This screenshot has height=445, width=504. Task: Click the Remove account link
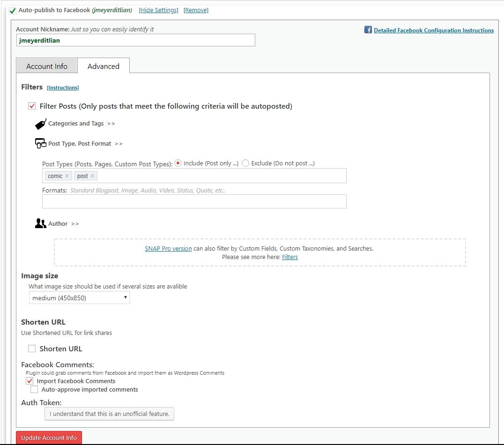click(196, 10)
